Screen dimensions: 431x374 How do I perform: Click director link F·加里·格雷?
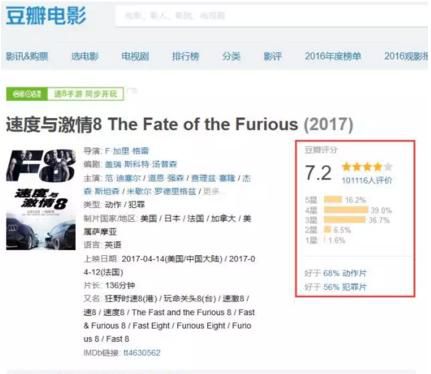(x=127, y=151)
